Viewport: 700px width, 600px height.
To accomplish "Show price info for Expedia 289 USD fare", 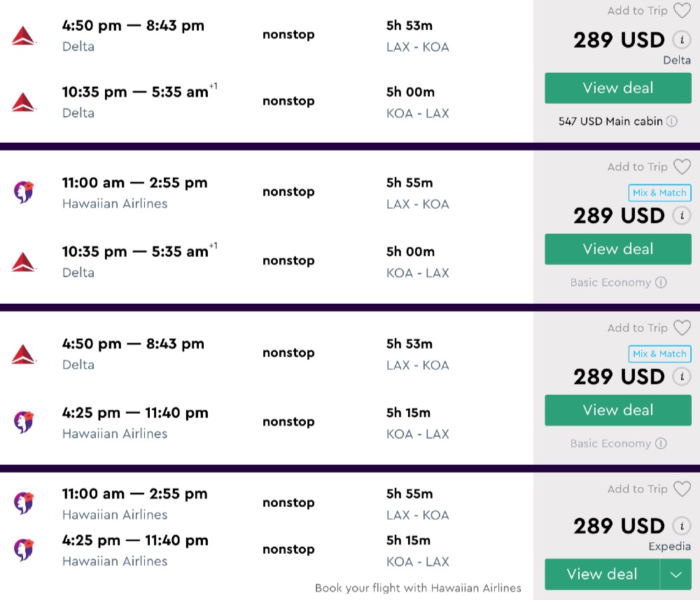I will tap(680, 526).
